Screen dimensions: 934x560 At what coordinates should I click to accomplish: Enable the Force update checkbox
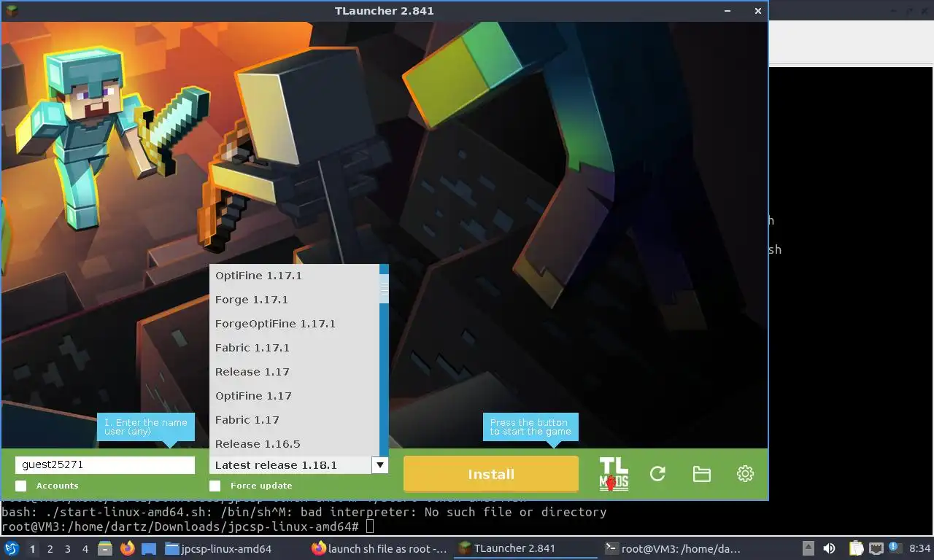pos(215,486)
